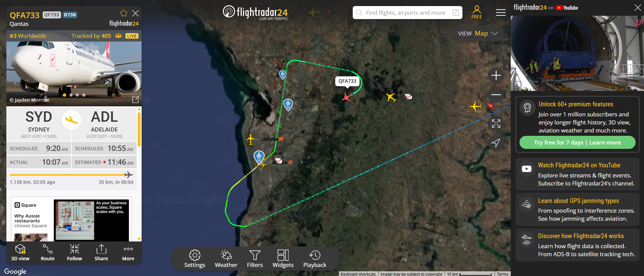Show the flight Route
This screenshot has width=644, height=276.
(48, 253)
